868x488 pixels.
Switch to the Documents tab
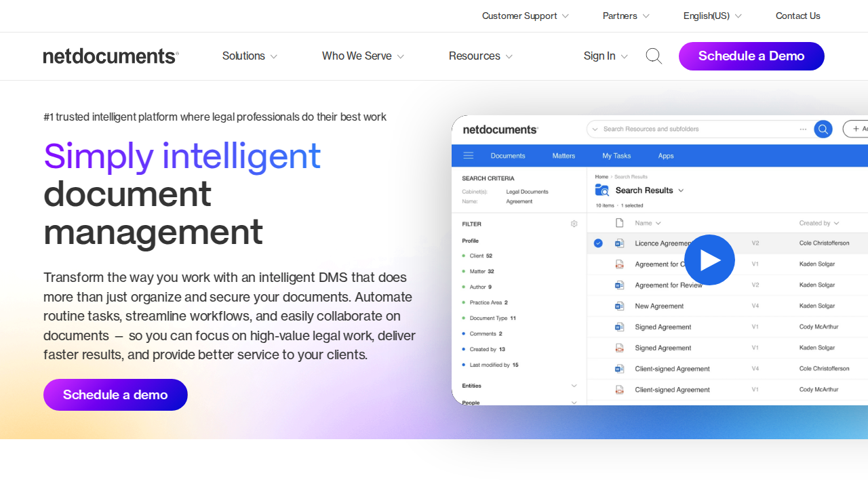(508, 156)
